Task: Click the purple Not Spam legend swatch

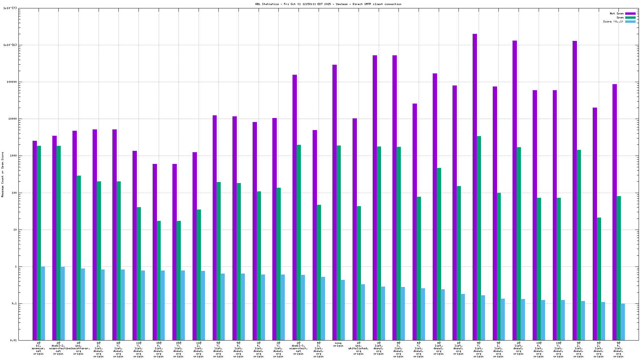Action: click(630, 14)
